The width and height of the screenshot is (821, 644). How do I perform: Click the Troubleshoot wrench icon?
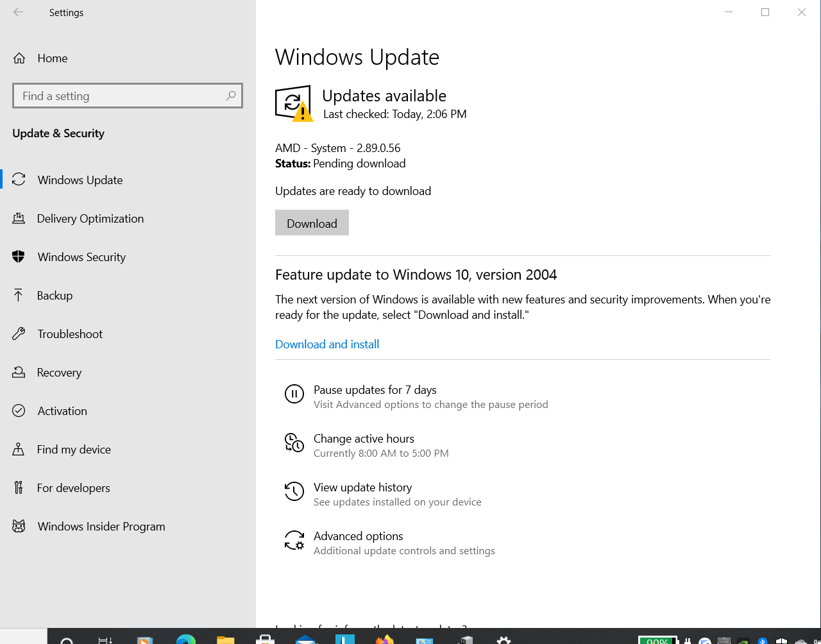pyautogui.click(x=19, y=334)
